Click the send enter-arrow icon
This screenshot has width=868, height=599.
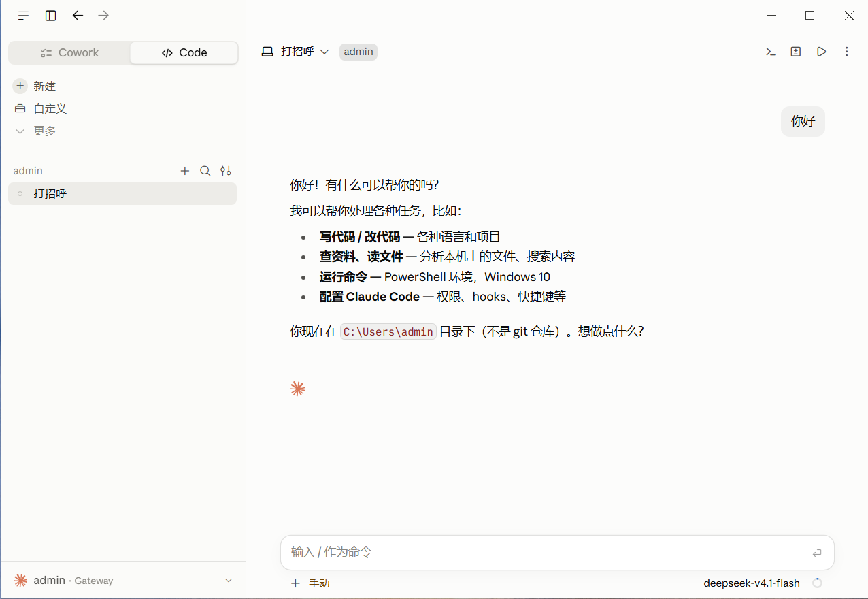817,553
